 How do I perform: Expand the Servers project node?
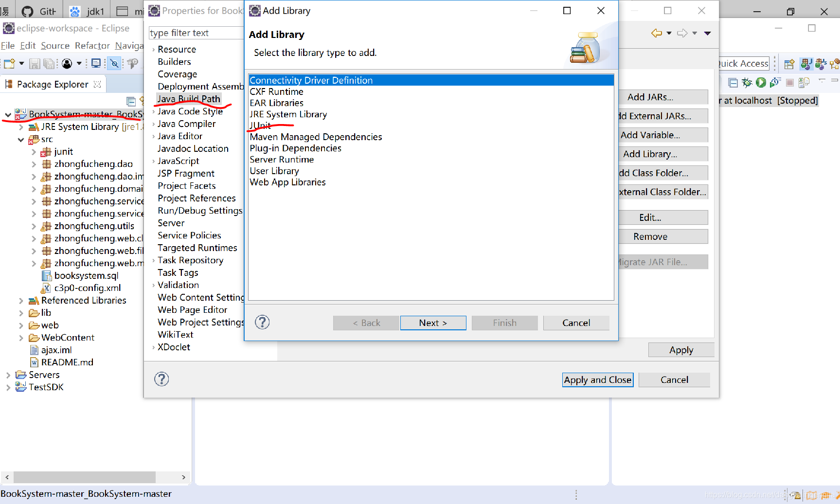pyautogui.click(x=8, y=375)
